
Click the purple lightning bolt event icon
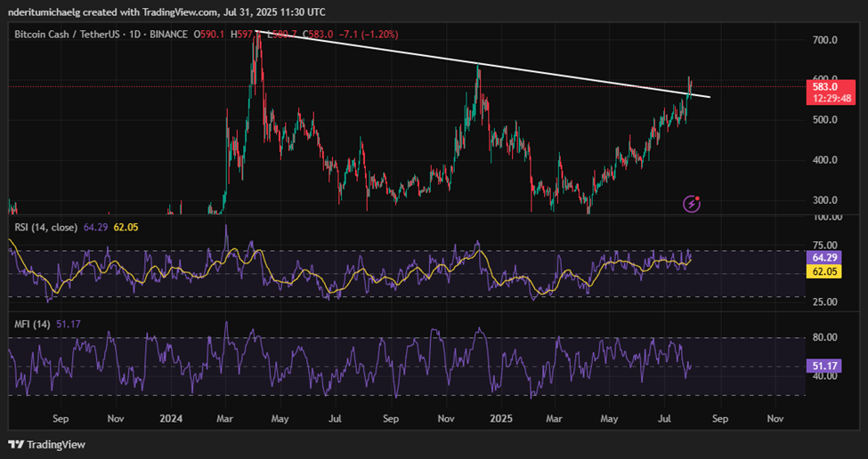click(692, 205)
